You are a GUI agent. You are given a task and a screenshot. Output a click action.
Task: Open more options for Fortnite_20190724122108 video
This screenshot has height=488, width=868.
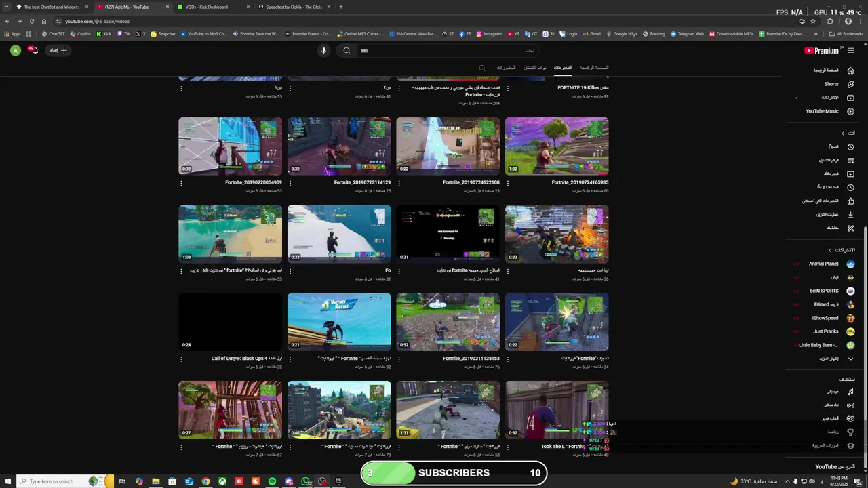(399, 183)
